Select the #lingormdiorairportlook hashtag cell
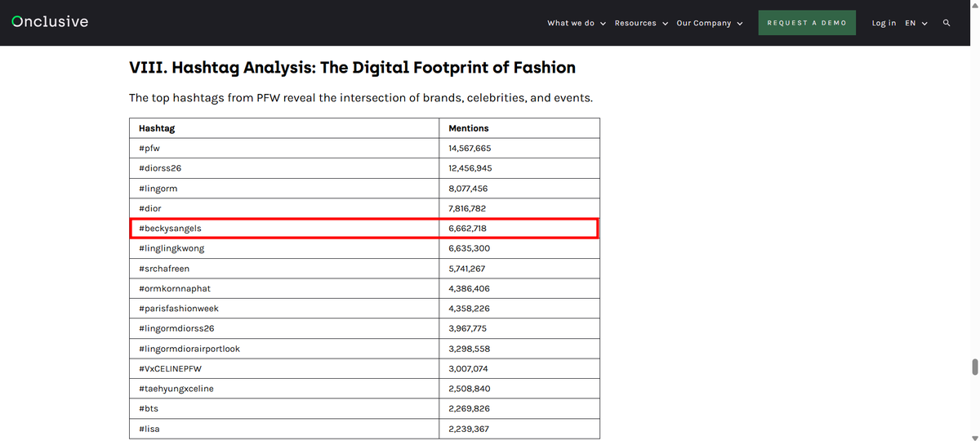The image size is (980, 441). (283, 349)
